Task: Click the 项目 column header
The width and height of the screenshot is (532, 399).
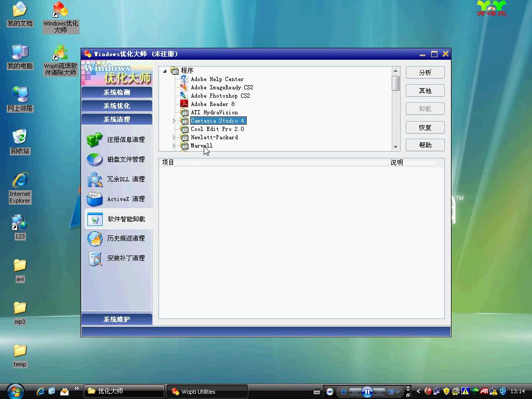Action: [x=273, y=163]
